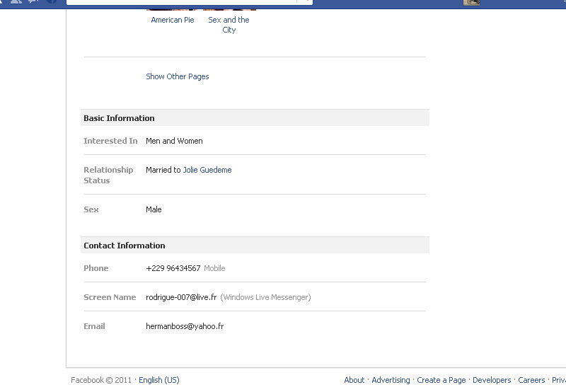The width and height of the screenshot is (566, 392).
Task: Open the About footer link
Action: point(354,380)
